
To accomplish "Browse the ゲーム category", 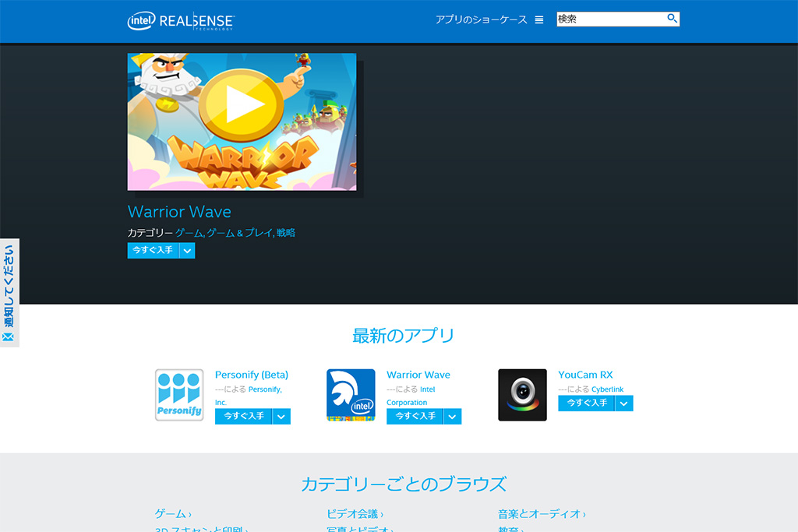I will click(173, 513).
